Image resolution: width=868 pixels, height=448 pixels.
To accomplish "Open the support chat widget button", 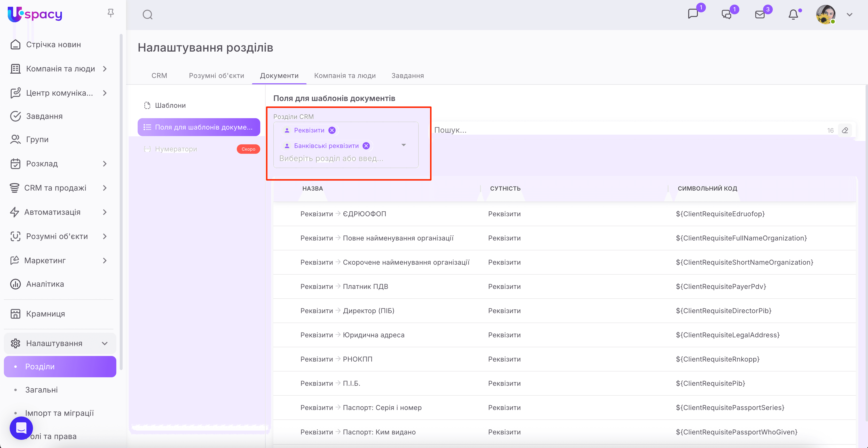I will pyautogui.click(x=21, y=428).
